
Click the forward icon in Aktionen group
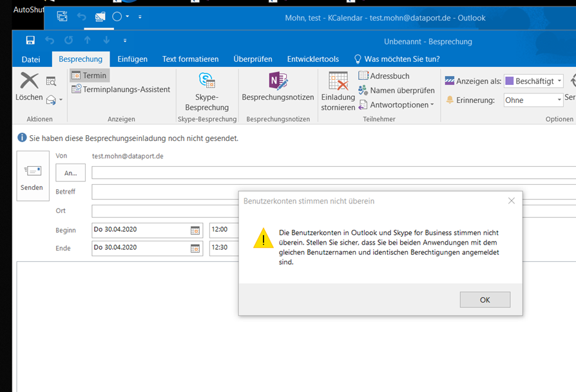[51, 100]
